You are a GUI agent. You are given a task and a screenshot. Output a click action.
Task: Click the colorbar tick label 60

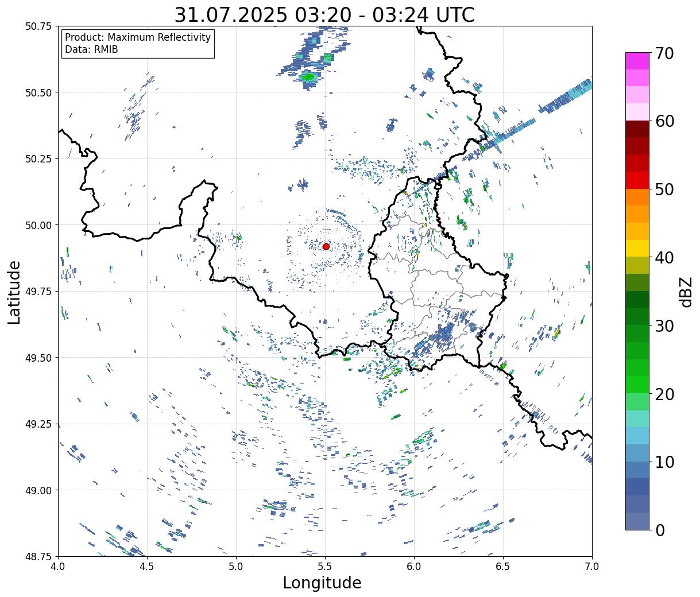(663, 121)
